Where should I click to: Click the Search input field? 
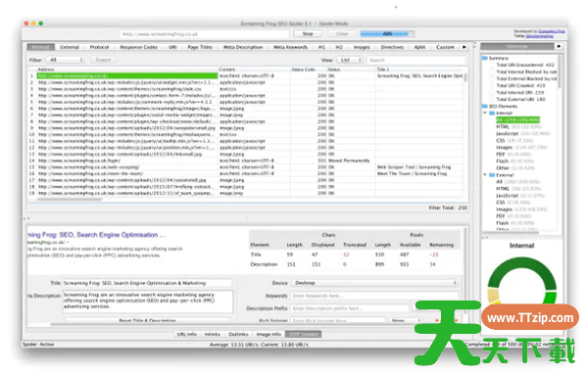coord(416,60)
